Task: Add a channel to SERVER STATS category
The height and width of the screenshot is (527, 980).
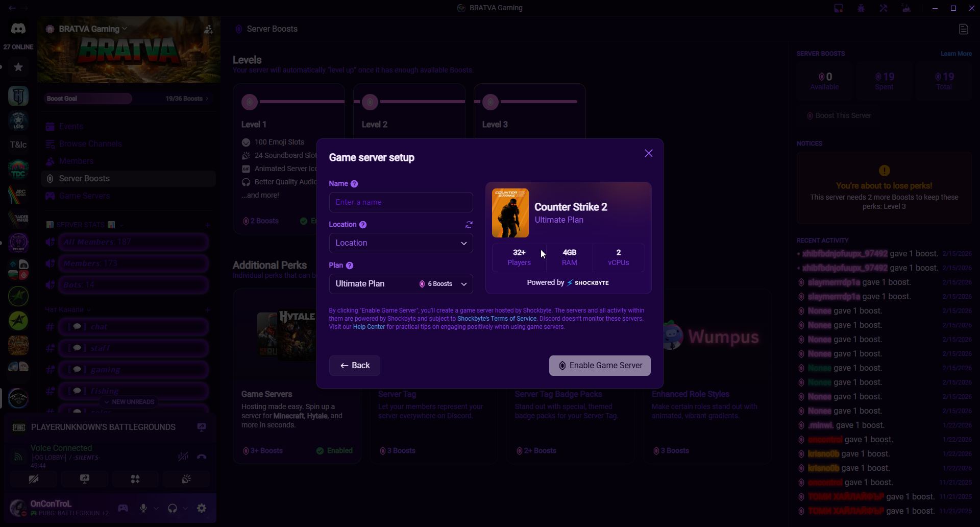Action: tap(208, 225)
